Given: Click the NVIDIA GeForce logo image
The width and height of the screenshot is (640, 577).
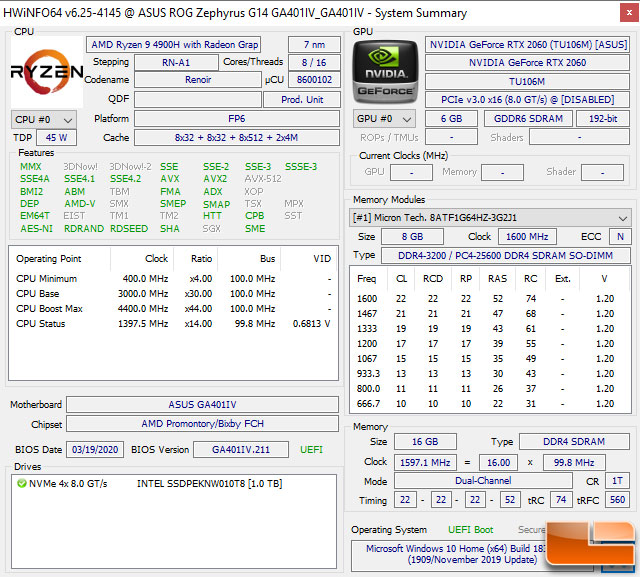Looking at the screenshot, I should [385, 72].
